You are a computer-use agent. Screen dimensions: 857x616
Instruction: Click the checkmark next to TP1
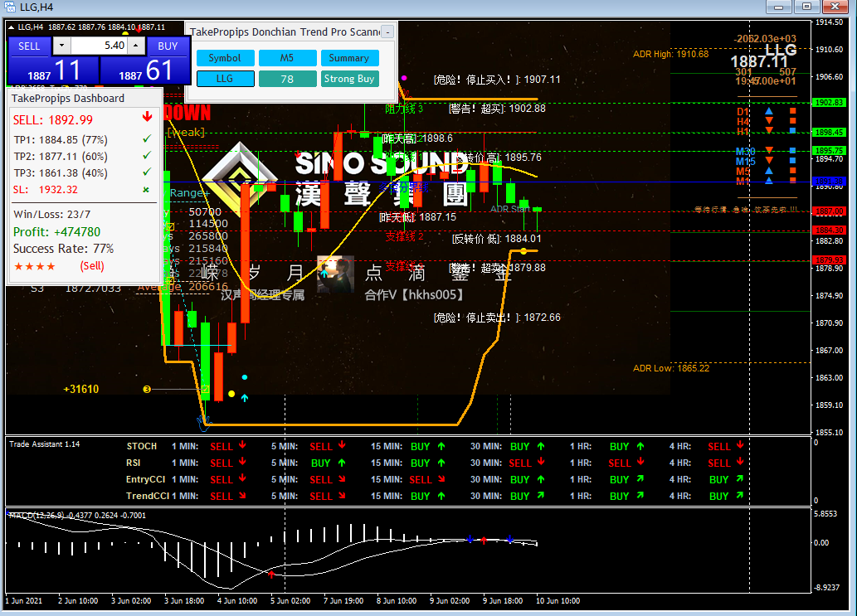[x=147, y=139]
